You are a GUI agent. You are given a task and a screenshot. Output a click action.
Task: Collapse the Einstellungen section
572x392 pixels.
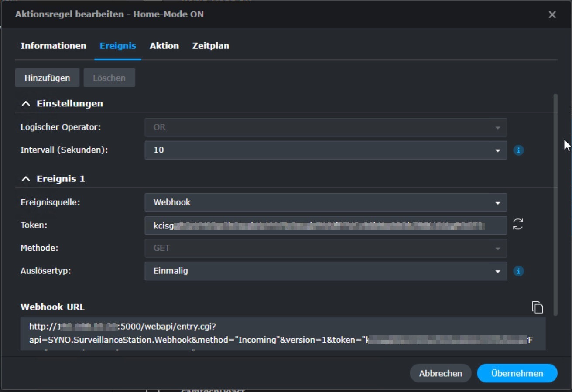(x=26, y=104)
